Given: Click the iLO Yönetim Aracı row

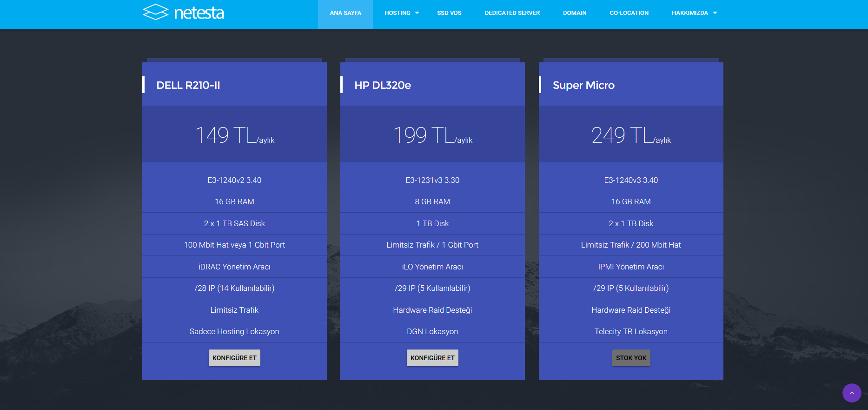Looking at the screenshot, I should (x=432, y=267).
